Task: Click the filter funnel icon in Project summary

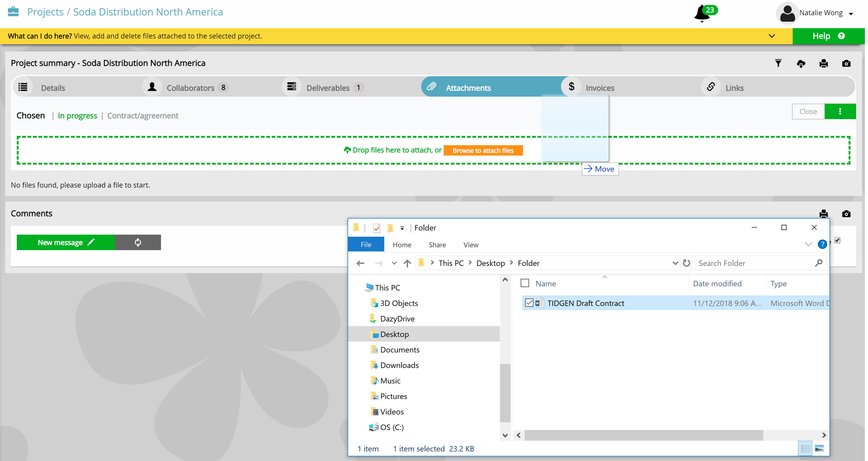Action: 778,63
